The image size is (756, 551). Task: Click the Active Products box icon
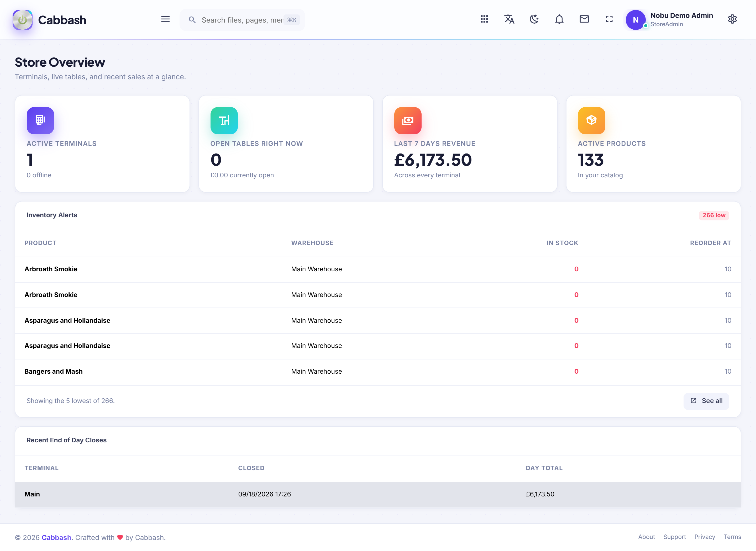click(591, 120)
